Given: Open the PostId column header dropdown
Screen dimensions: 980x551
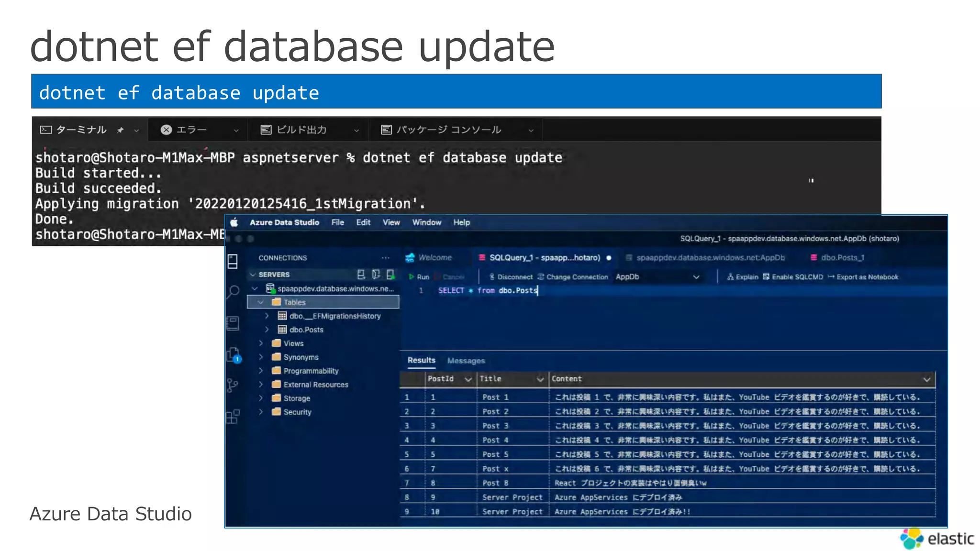Looking at the screenshot, I should 468,379.
